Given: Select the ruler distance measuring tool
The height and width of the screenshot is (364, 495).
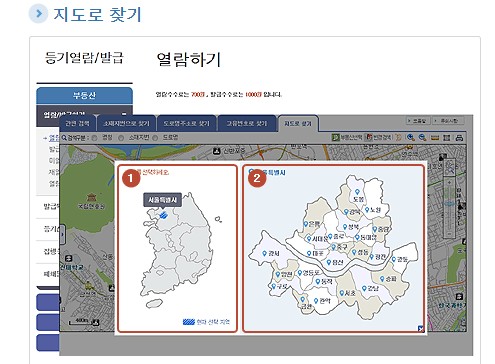Looking at the screenshot, I should (x=435, y=138).
